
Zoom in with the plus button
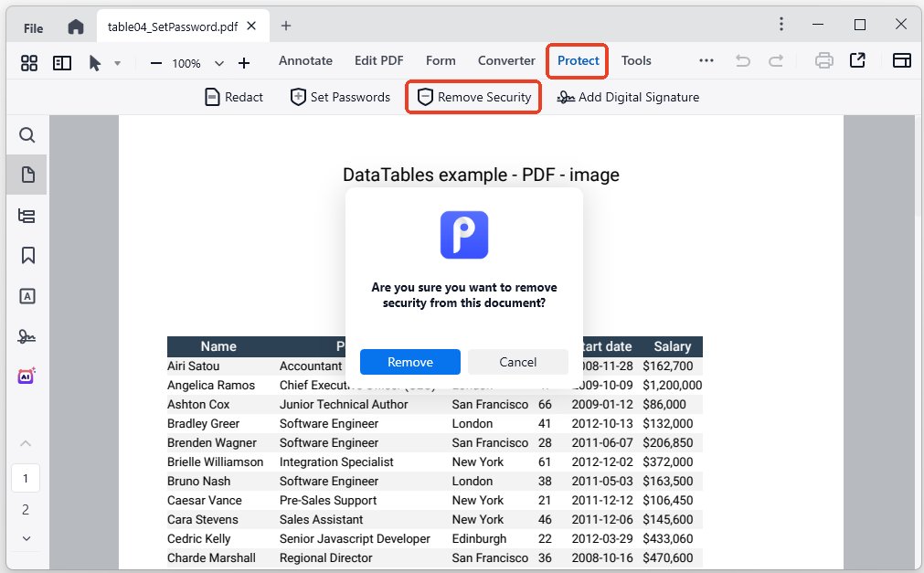pos(244,65)
